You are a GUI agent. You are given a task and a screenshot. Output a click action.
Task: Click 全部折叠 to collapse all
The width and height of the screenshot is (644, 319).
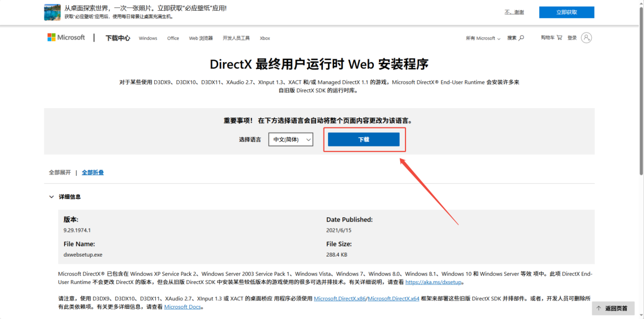coord(93,173)
